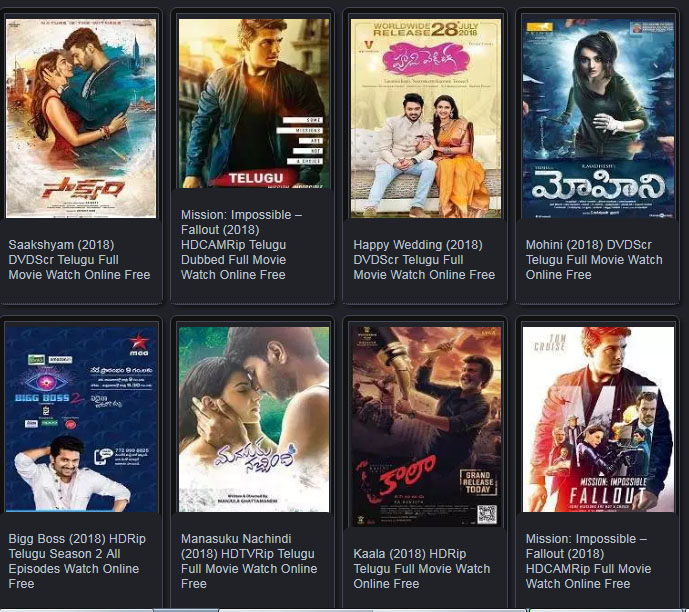The height and width of the screenshot is (612, 689).
Task: Open the Saakshyam movie poster thumbnail
Action: [81, 118]
